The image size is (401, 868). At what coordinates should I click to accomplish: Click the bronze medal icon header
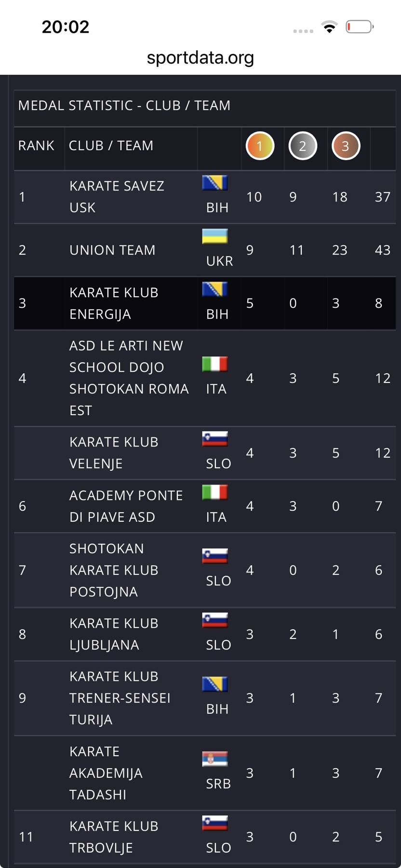pos(346,146)
